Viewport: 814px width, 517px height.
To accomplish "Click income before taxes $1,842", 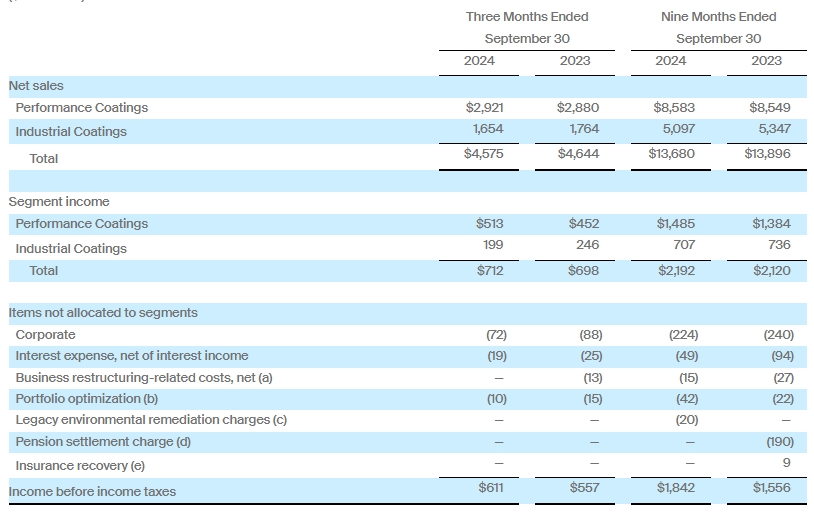I will point(675,487).
